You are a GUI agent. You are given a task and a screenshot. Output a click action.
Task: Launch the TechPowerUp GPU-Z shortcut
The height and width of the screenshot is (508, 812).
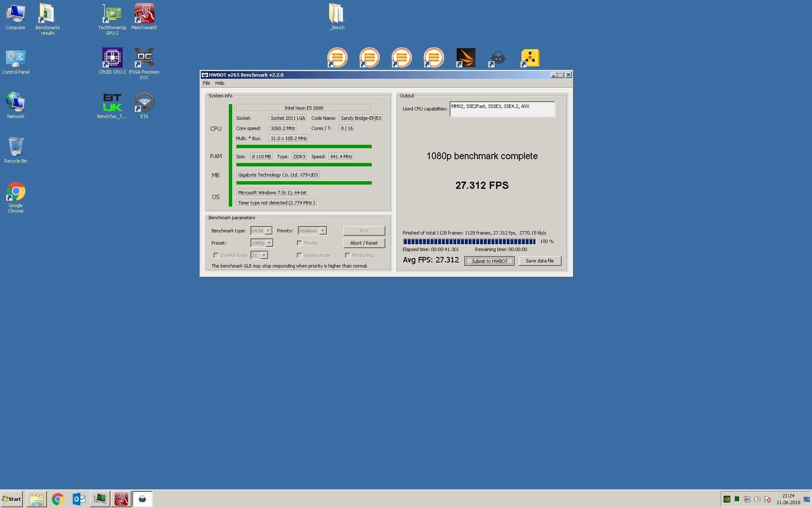coord(112,19)
